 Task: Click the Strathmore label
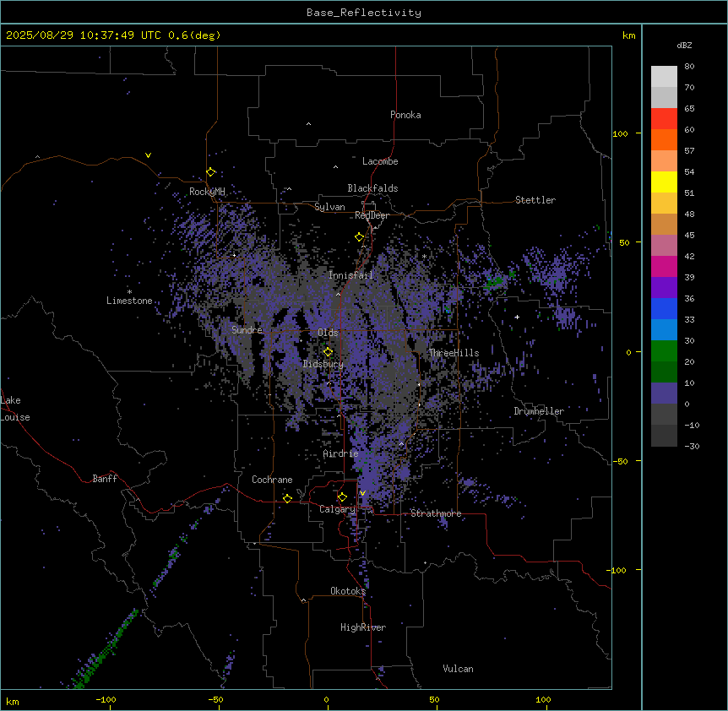[436, 513]
